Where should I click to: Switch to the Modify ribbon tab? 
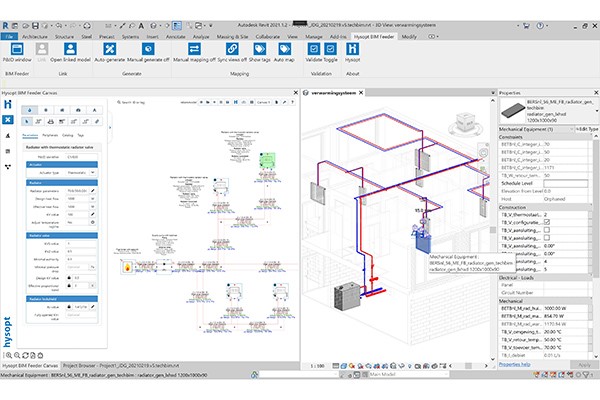[409, 37]
